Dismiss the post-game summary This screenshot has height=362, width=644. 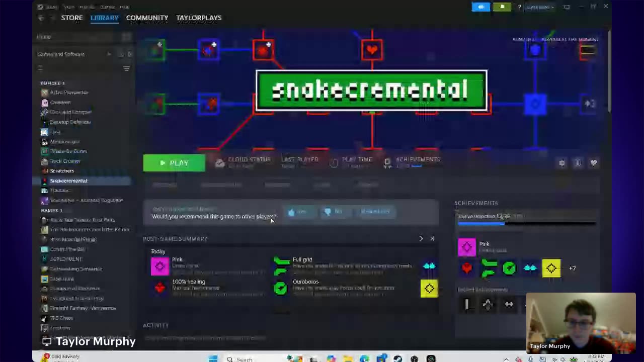coord(432,239)
